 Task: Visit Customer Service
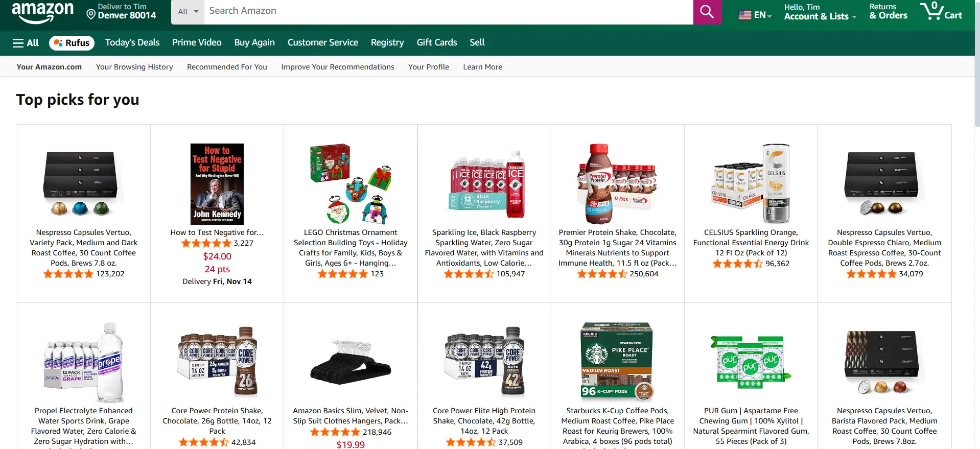(x=322, y=43)
